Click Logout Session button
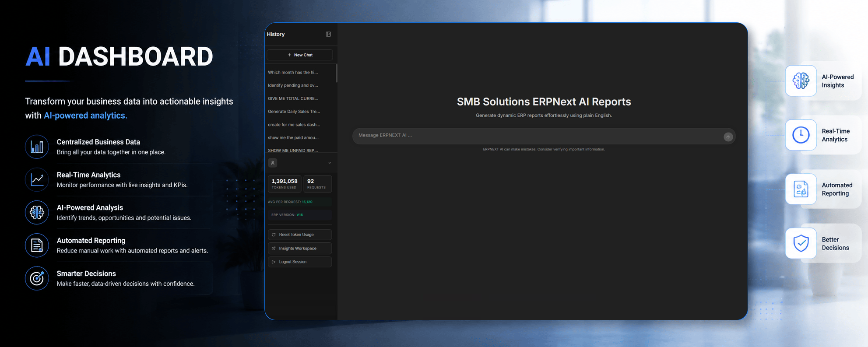 pyautogui.click(x=300, y=262)
